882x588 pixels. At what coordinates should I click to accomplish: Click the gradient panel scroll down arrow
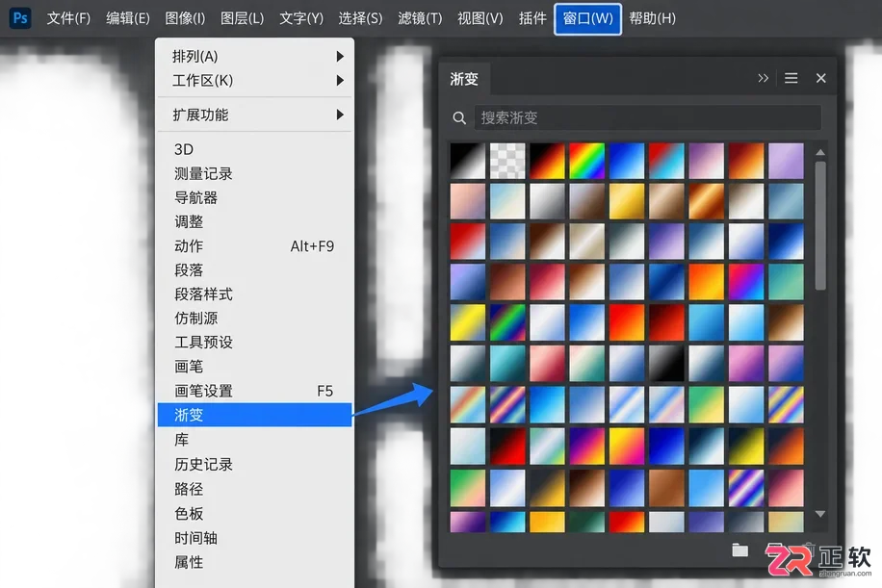(820, 514)
